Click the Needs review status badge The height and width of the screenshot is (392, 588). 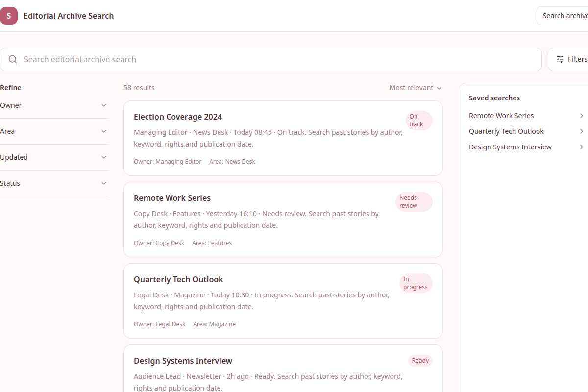[x=414, y=202]
